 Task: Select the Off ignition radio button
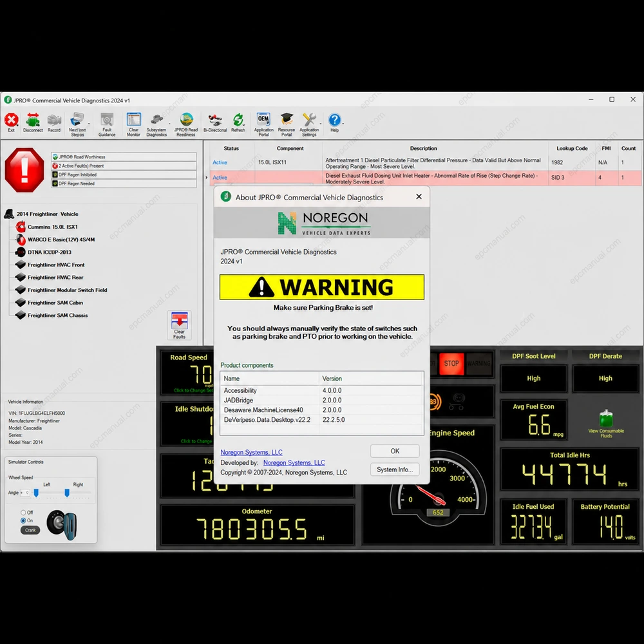pyautogui.click(x=23, y=513)
